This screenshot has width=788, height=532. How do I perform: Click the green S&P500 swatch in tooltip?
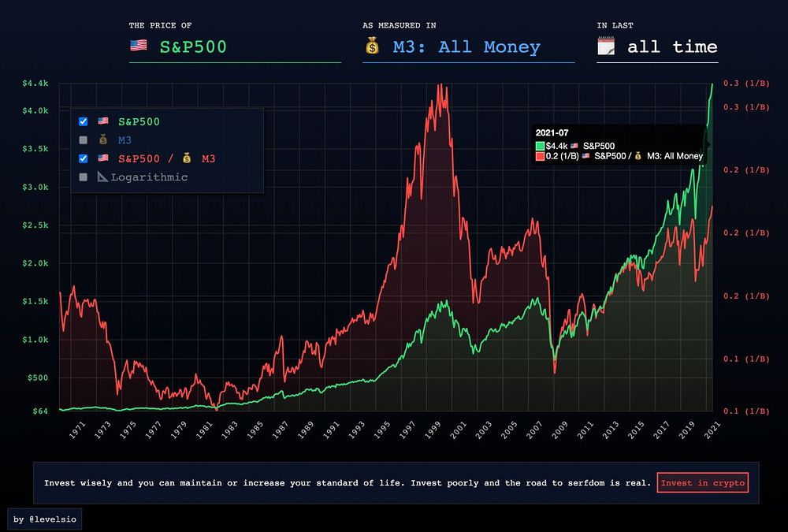pos(541,146)
